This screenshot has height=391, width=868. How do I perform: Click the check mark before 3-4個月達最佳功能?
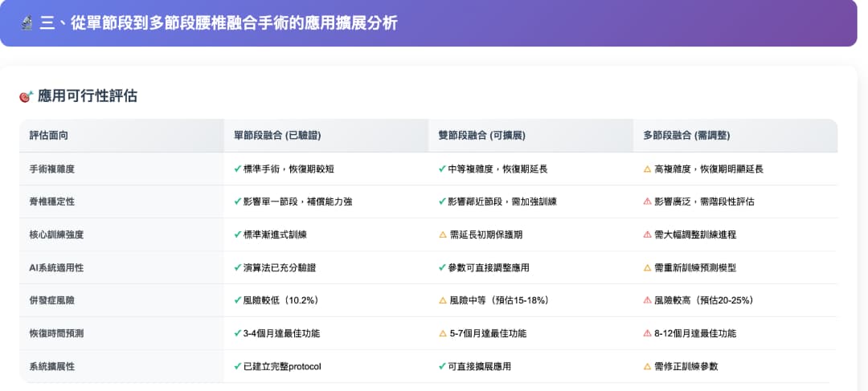point(237,333)
